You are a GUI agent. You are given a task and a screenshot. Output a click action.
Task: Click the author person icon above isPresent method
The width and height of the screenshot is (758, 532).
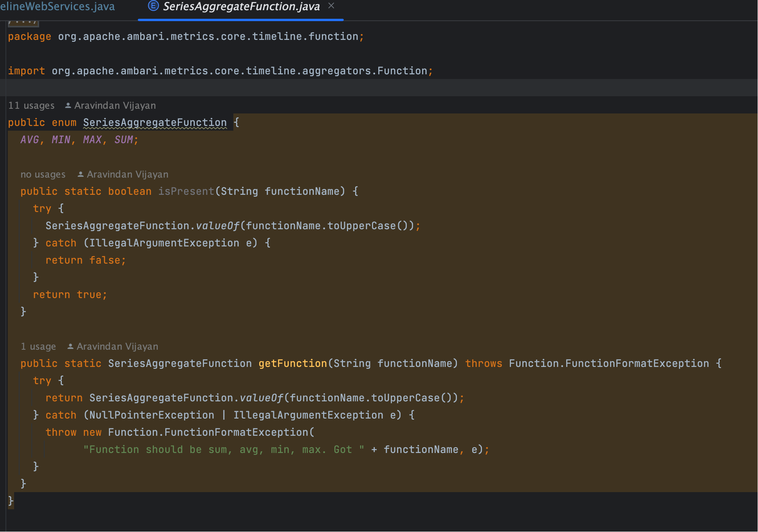[81, 174]
